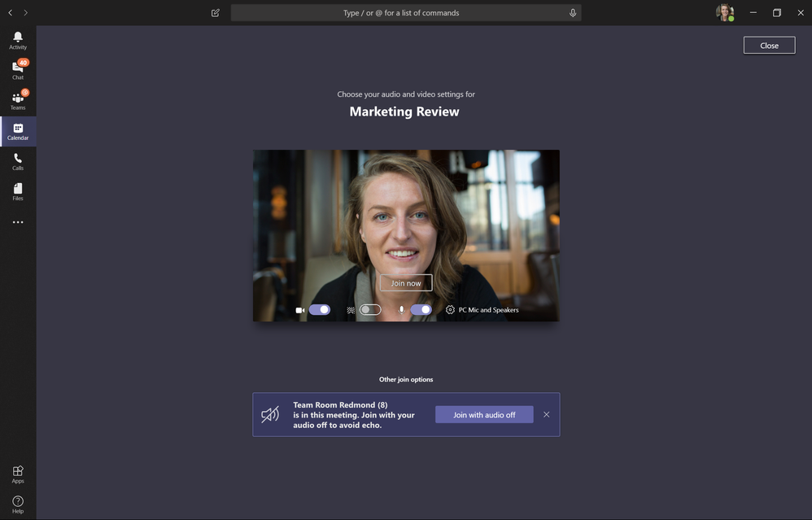This screenshot has height=520, width=812.
Task: Open Files in the sidebar
Action: point(18,192)
